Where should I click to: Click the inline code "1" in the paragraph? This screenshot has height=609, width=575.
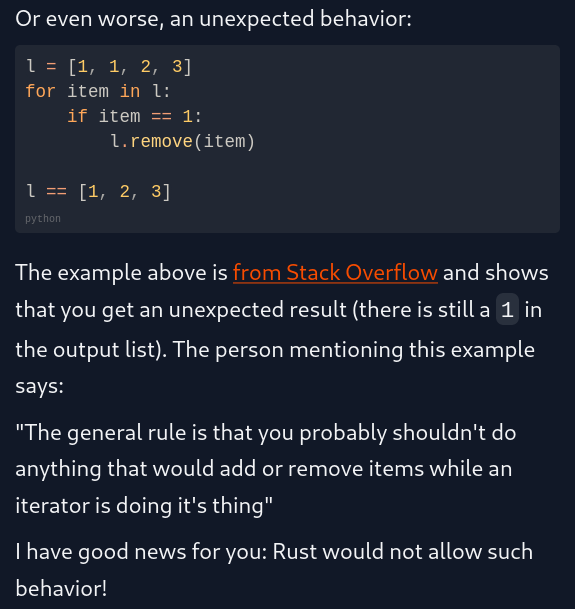[507, 310]
